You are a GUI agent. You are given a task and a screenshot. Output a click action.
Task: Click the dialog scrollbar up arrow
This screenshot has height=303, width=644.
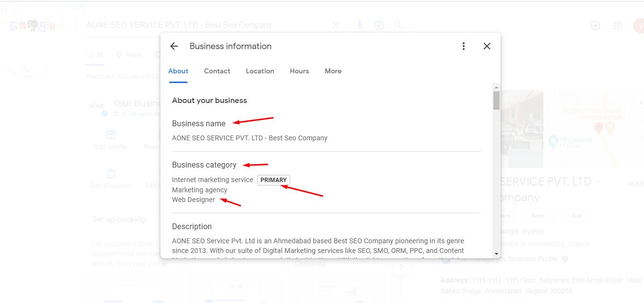[x=496, y=87]
